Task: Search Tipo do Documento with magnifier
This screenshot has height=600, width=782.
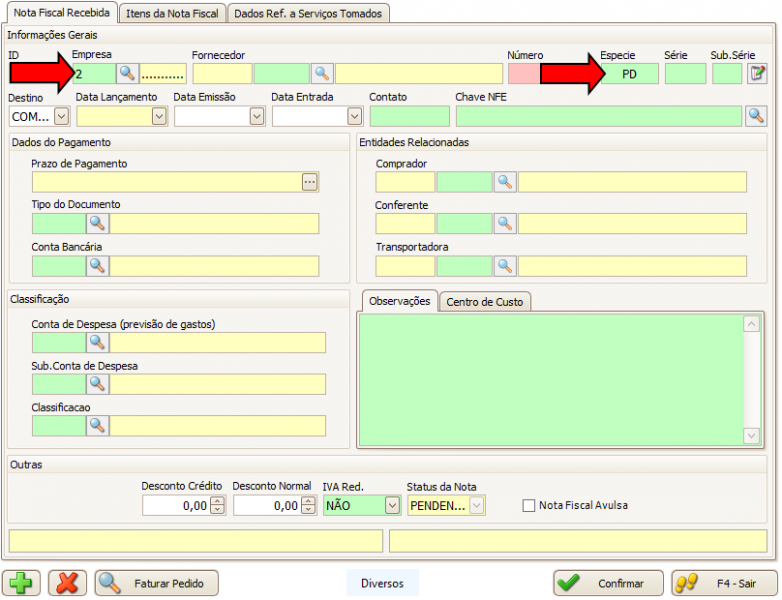Action: coord(97,223)
